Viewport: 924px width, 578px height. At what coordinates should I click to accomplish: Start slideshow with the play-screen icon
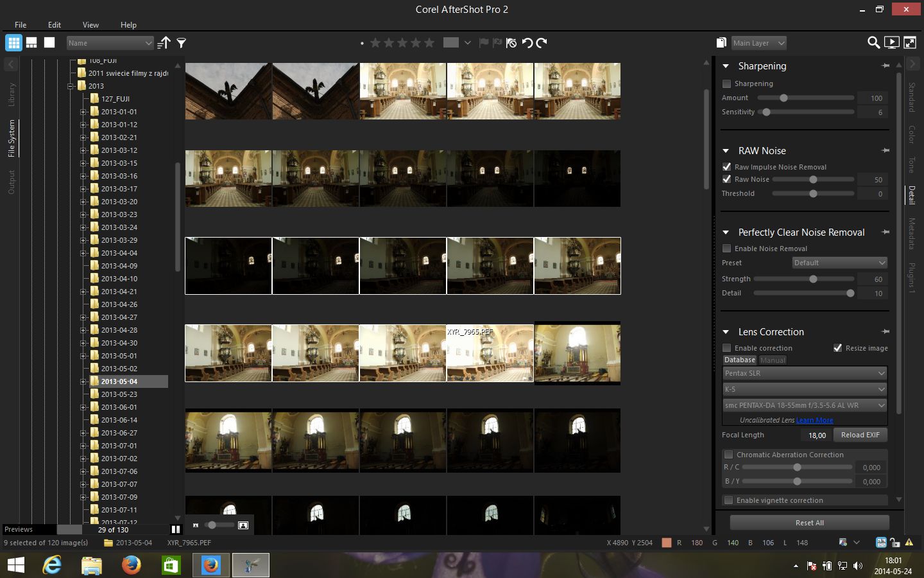(x=891, y=43)
